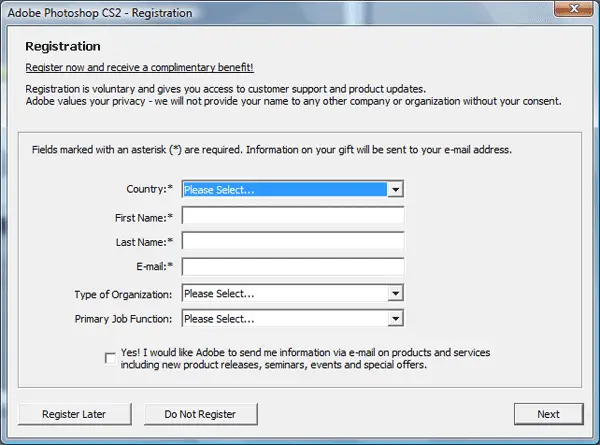600x445 pixels.
Task: Click the 'Country:*' label
Action: pos(150,189)
